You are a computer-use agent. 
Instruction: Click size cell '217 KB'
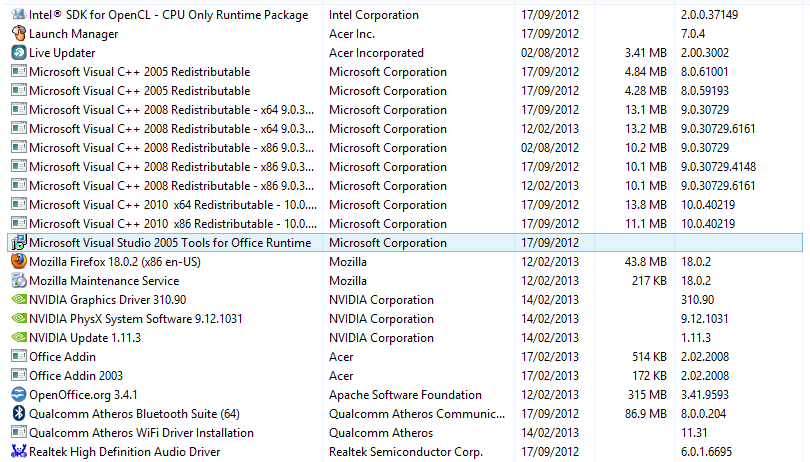649,281
